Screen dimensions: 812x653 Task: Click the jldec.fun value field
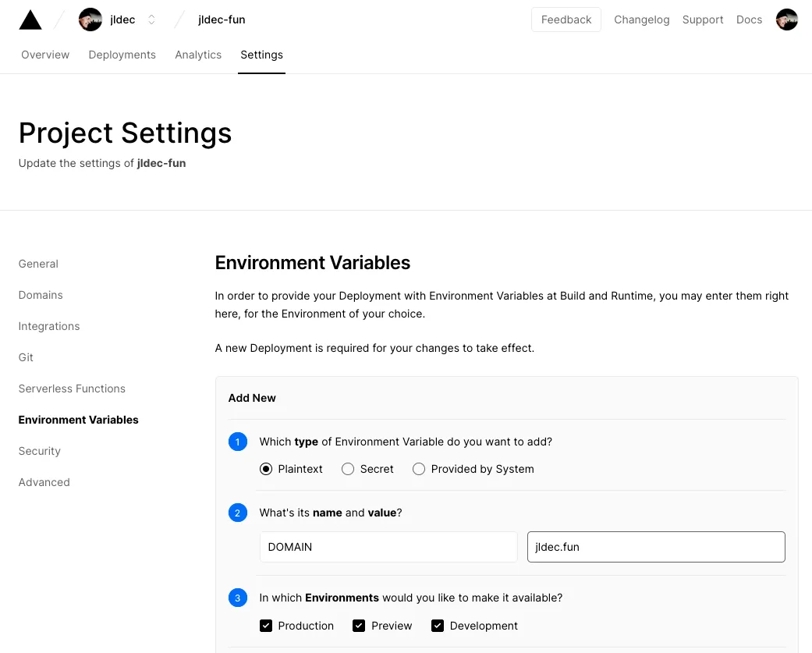655,547
